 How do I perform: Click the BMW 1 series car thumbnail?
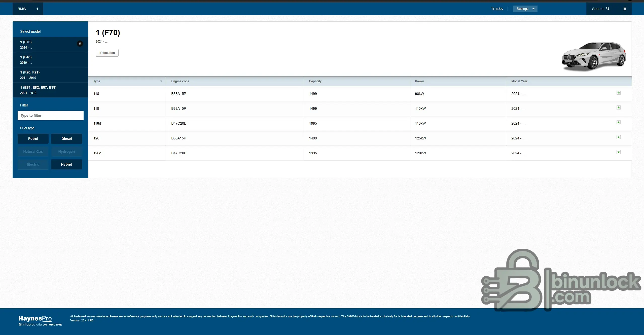click(x=594, y=56)
